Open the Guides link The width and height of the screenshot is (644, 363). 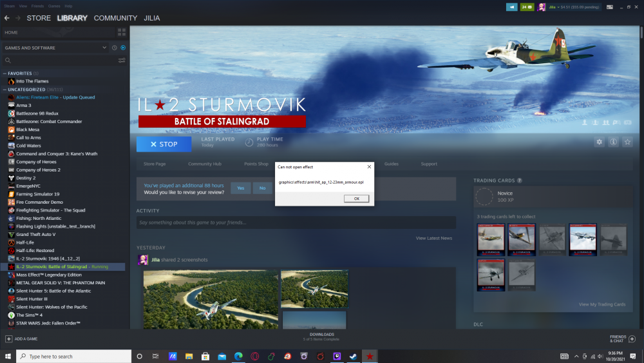click(392, 164)
